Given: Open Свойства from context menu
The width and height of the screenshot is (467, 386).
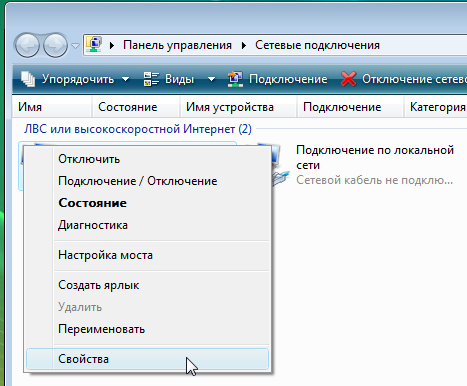Looking at the screenshot, I should (x=147, y=359).
